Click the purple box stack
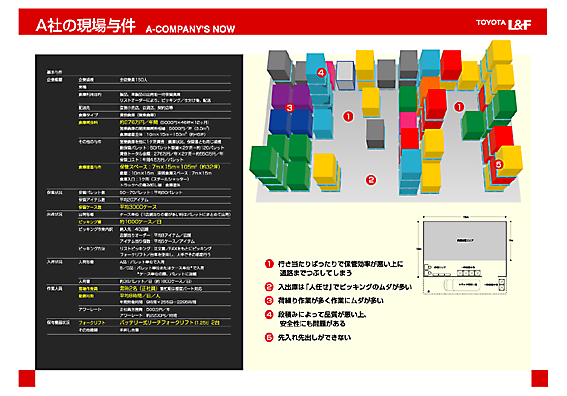The height and width of the screenshot is (396, 567). [292, 97]
